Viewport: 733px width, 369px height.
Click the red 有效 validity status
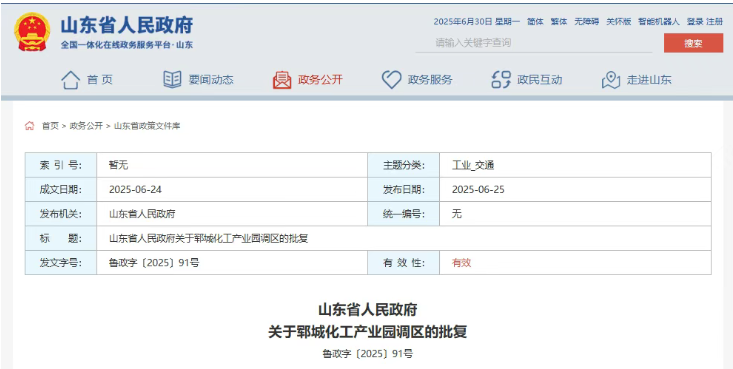coord(461,263)
